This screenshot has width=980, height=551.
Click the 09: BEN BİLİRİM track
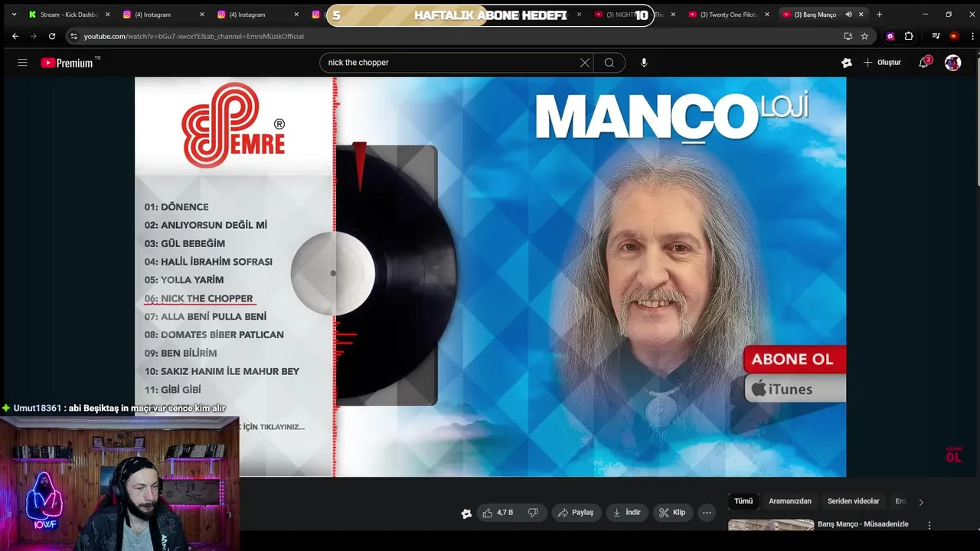(181, 353)
